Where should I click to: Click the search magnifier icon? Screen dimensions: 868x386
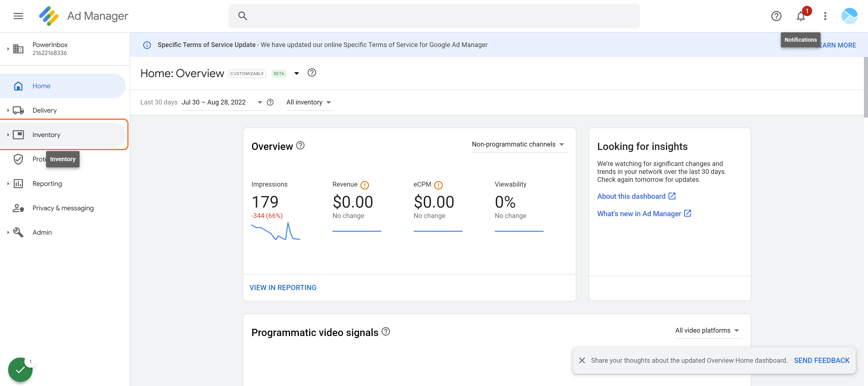(243, 16)
